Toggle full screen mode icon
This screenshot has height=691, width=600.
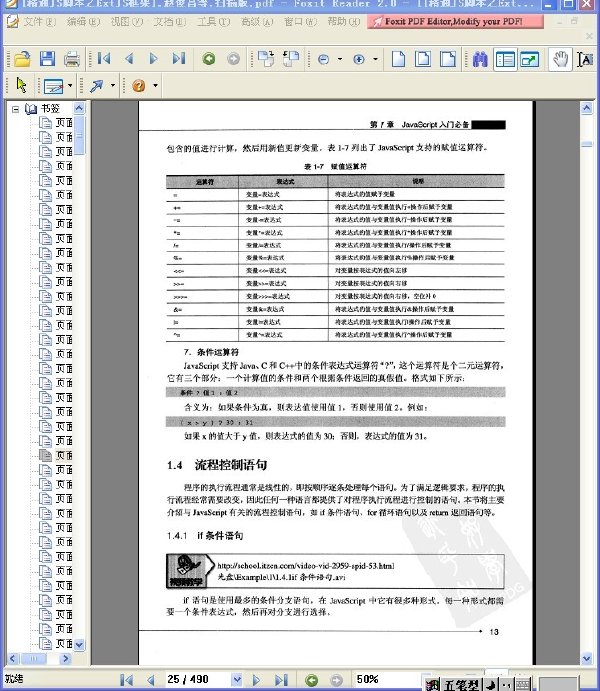tap(530, 59)
